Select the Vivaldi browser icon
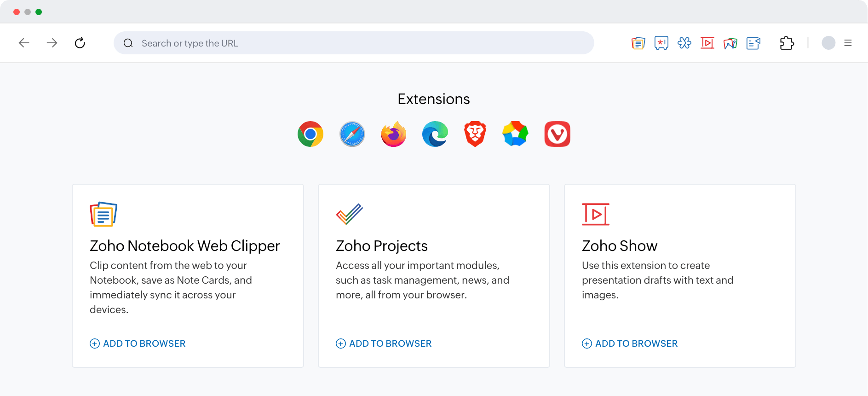868x396 pixels. tap(557, 134)
